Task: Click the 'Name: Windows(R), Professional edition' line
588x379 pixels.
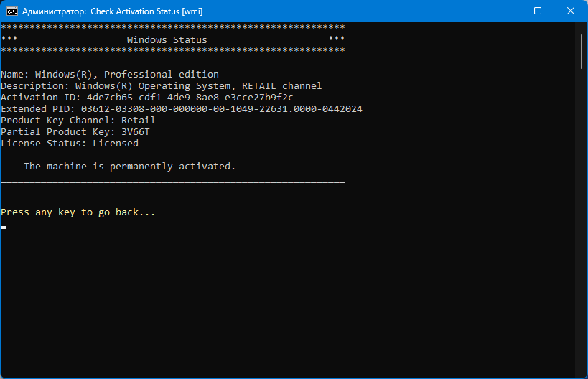Action: tap(110, 74)
